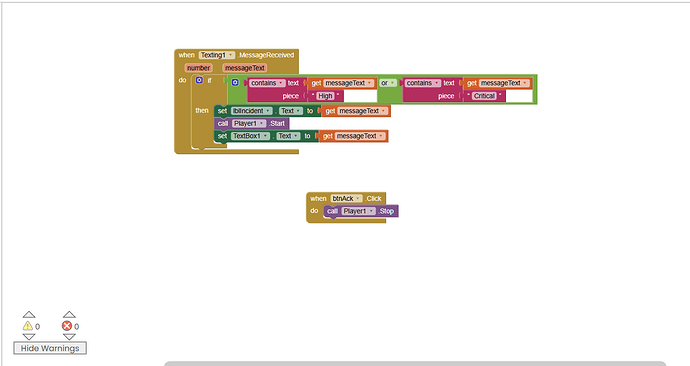Open the lblIncident component dropdown
This screenshot has height=366, width=690.
pyautogui.click(x=251, y=111)
